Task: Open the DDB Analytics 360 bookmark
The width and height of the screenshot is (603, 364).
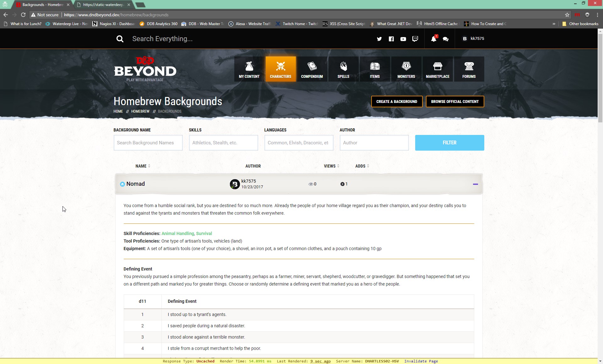Action: coord(159,24)
